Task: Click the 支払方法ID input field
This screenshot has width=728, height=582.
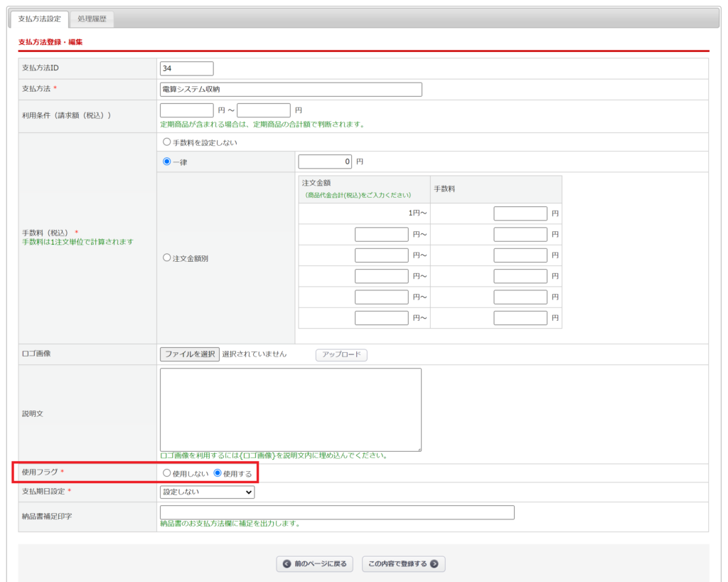Action: tap(187, 68)
